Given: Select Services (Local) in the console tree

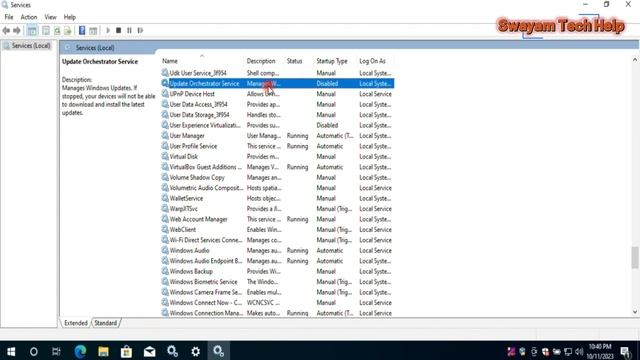Looking at the screenshot, I should (31, 46).
